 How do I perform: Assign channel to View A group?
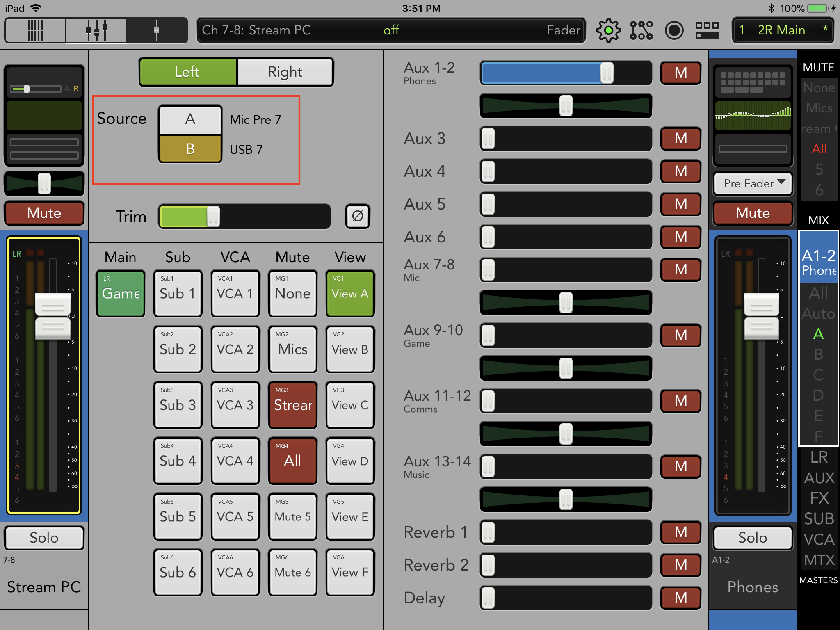tap(350, 293)
